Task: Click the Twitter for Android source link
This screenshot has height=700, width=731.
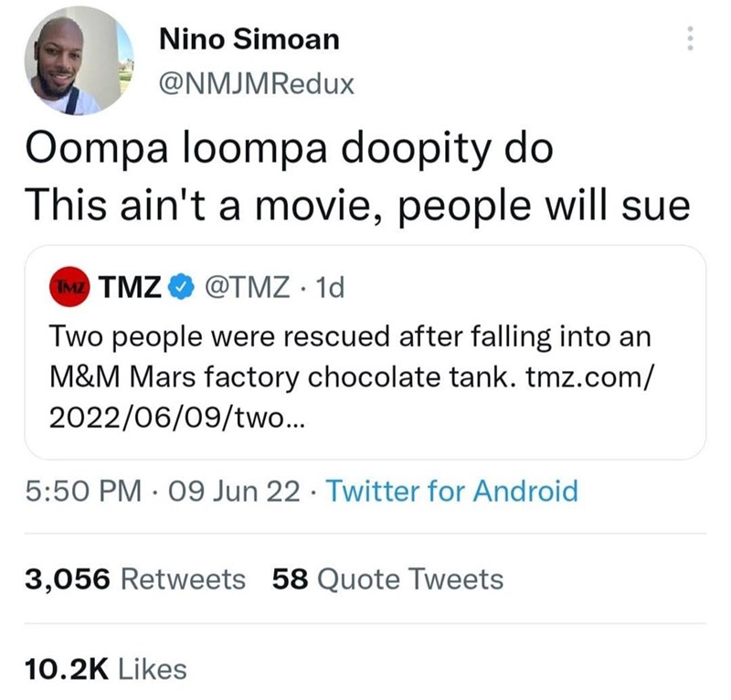Action: (451, 492)
